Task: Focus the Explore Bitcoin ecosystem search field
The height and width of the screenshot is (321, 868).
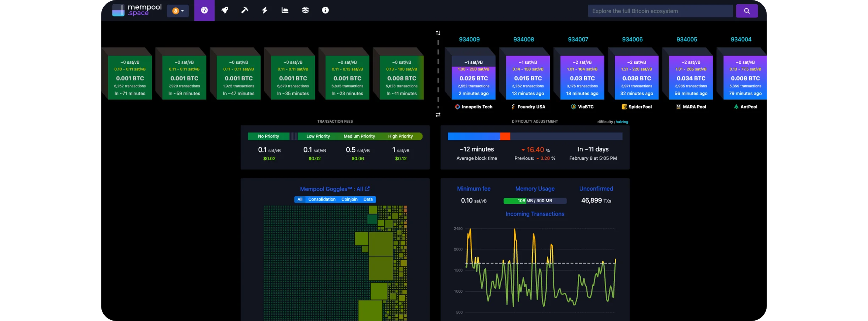Action: 660,11
